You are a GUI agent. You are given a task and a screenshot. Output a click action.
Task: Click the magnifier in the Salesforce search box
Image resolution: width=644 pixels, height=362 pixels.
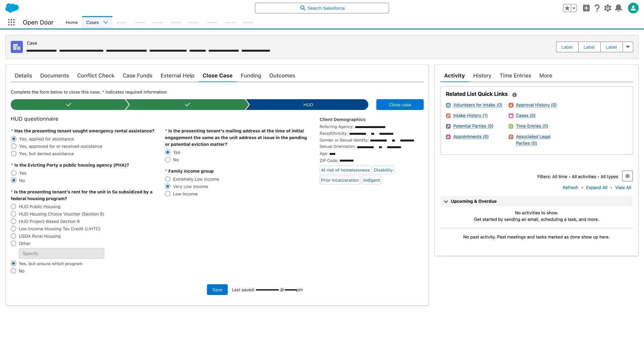pos(303,8)
